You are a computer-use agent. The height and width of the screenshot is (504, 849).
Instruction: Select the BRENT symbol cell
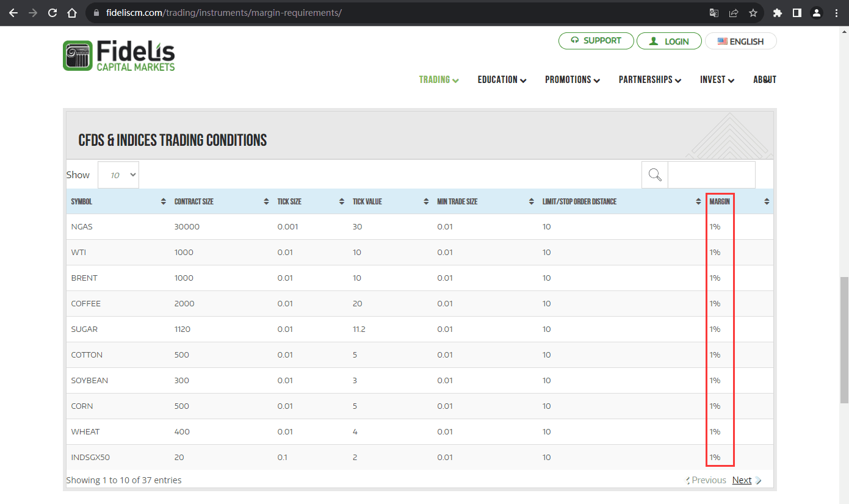[x=84, y=278]
